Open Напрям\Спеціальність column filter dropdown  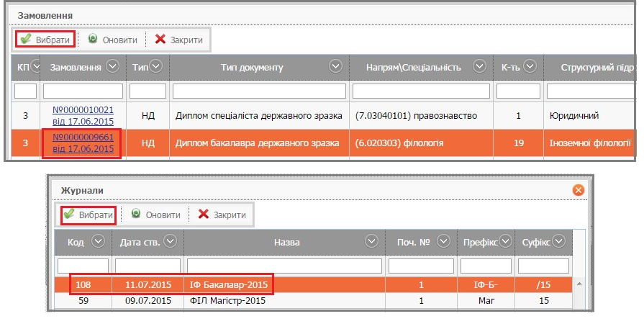click(x=479, y=66)
